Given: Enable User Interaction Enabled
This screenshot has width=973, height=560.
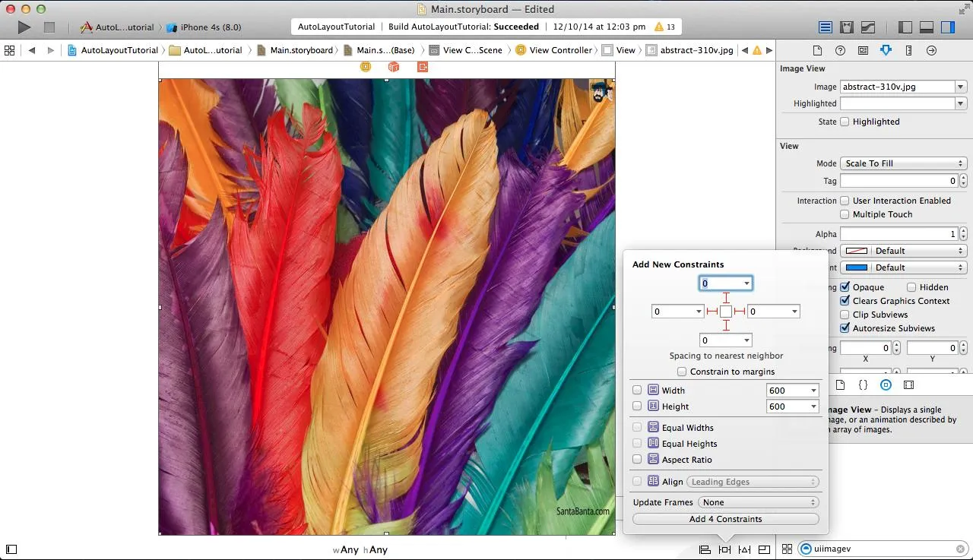Looking at the screenshot, I should [845, 201].
